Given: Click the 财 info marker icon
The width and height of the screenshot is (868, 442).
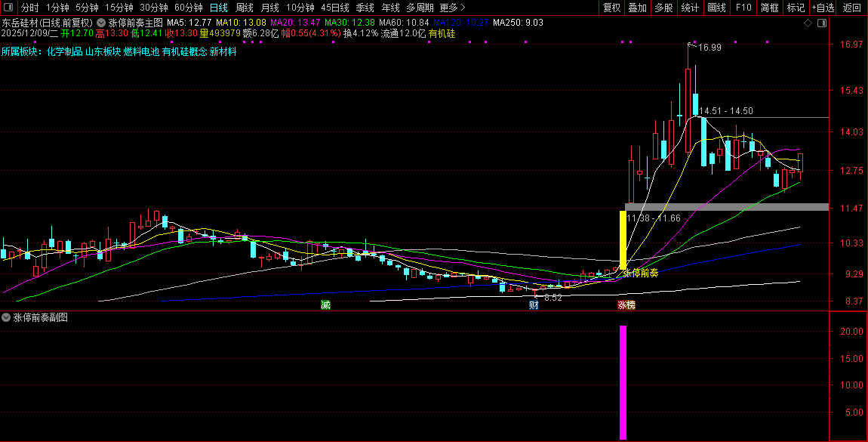Looking at the screenshot, I should point(534,304).
